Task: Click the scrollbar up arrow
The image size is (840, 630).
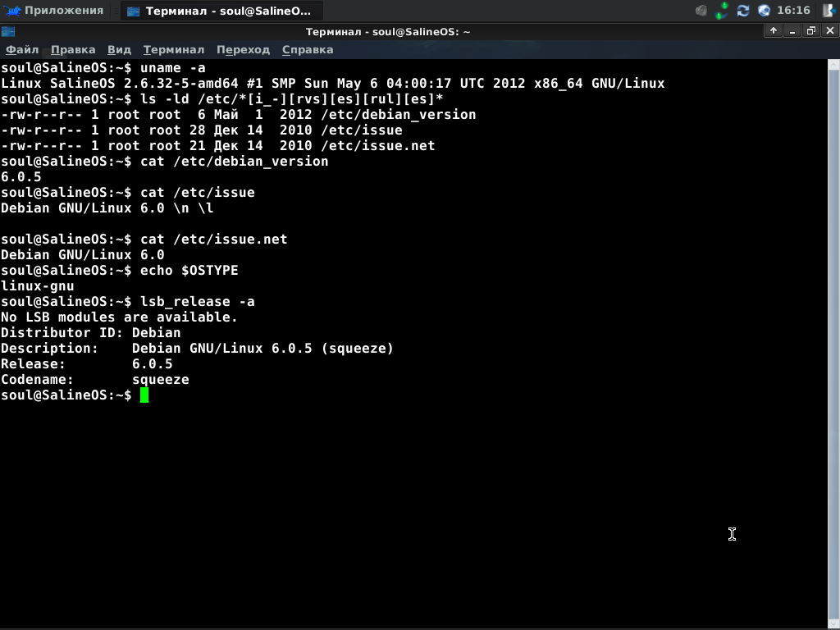Action: point(833,65)
